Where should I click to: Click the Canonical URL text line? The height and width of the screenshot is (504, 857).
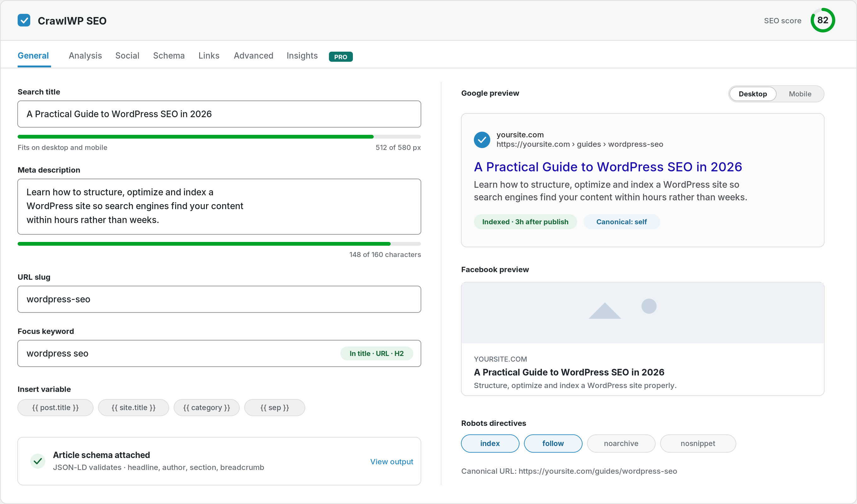(569, 471)
